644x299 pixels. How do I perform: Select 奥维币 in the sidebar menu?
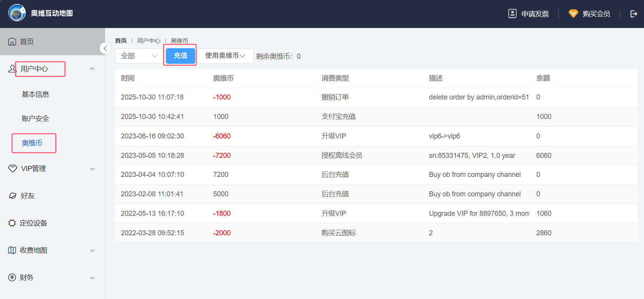pos(32,143)
